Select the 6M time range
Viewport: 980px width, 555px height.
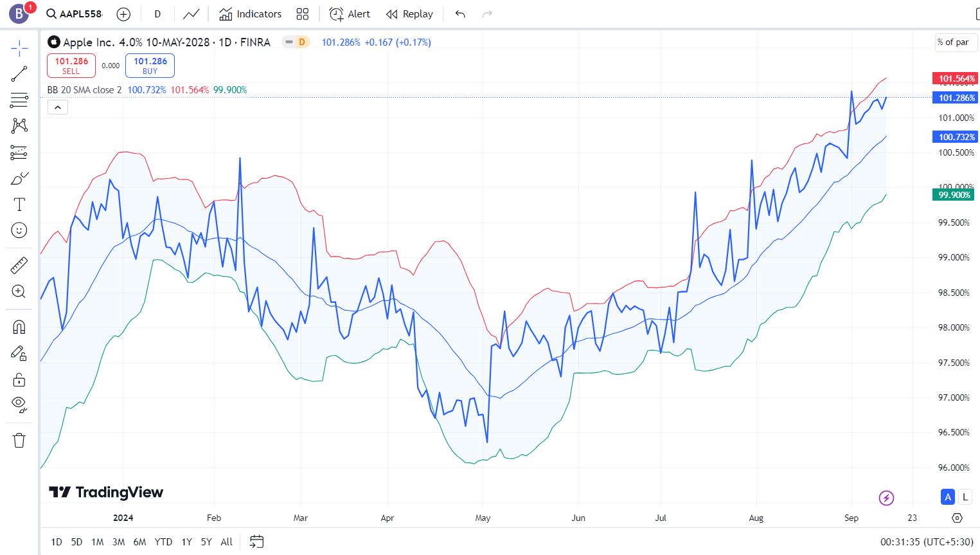[x=140, y=542]
